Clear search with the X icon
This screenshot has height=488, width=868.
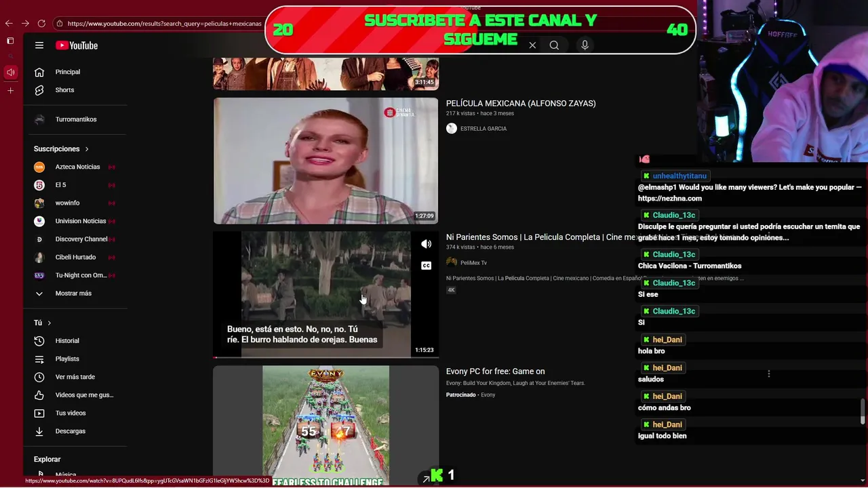[x=532, y=45]
